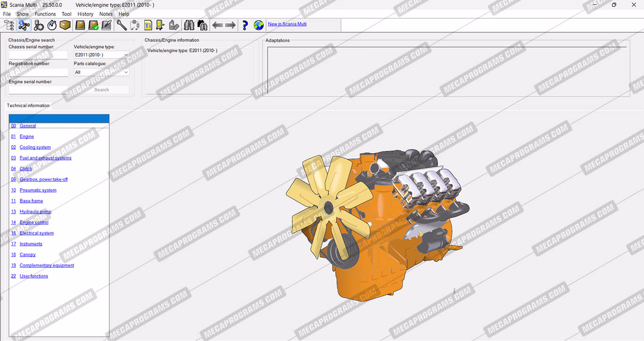Open the History menu
The width and height of the screenshot is (644, 341).
click(x=85, y=14)
